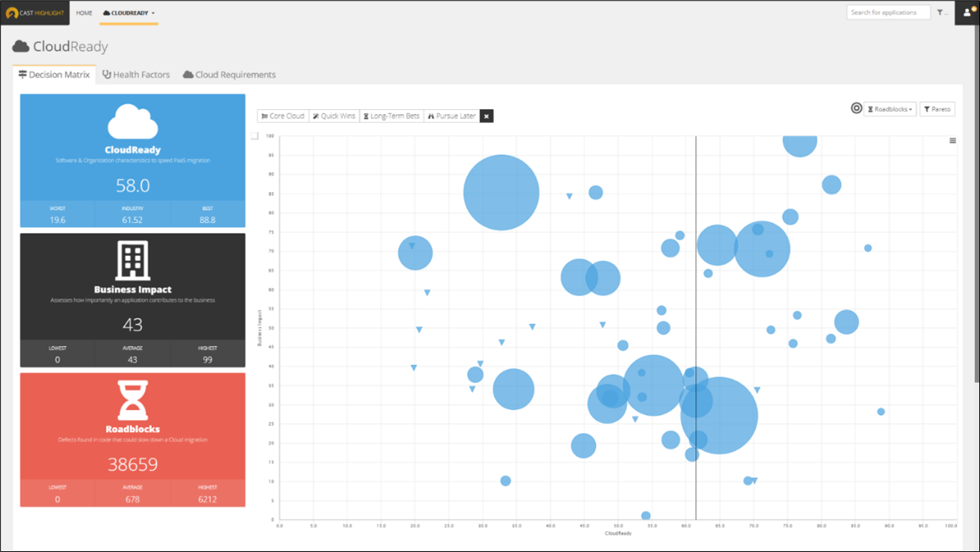980x552 pixels.
Task: Click the CAST Highlight logo
Action: coord(35,13)
